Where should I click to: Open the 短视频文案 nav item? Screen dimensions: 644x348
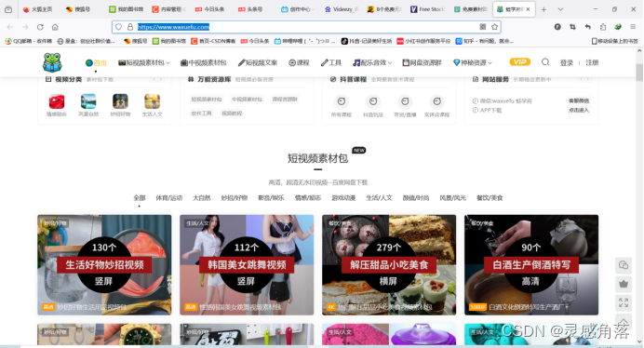(258, 63)
